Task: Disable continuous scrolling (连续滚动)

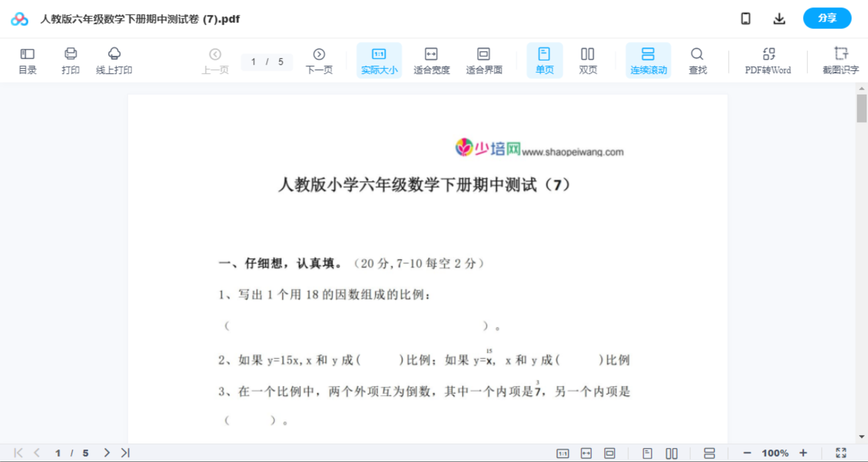Action: (648, 60)
